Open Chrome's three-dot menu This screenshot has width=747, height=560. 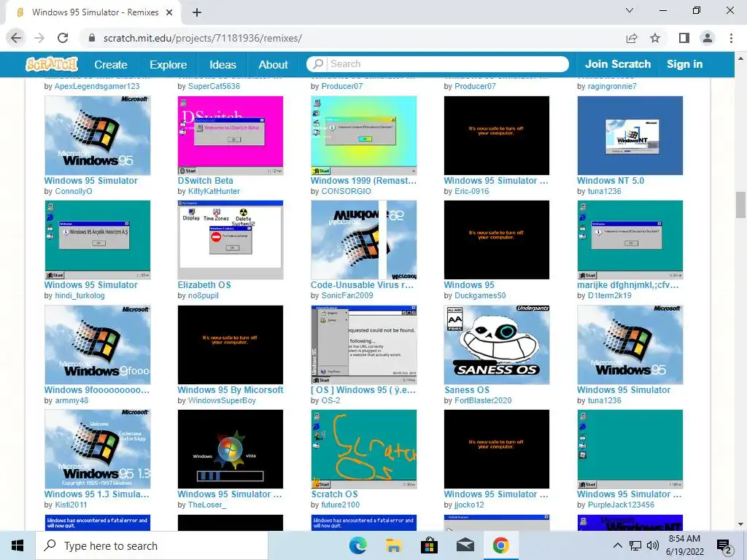coord(731,38)
